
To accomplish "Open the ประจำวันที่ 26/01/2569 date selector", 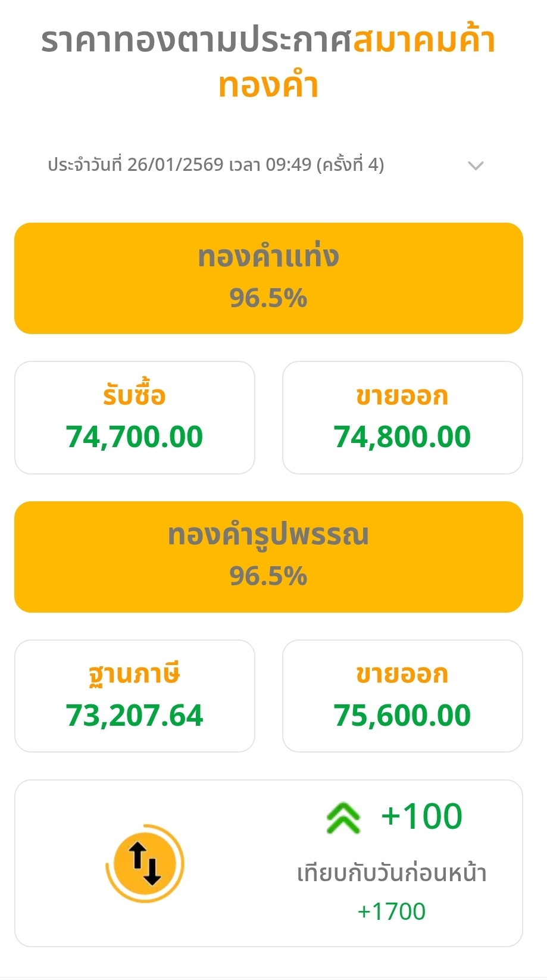I will point(216,164).
